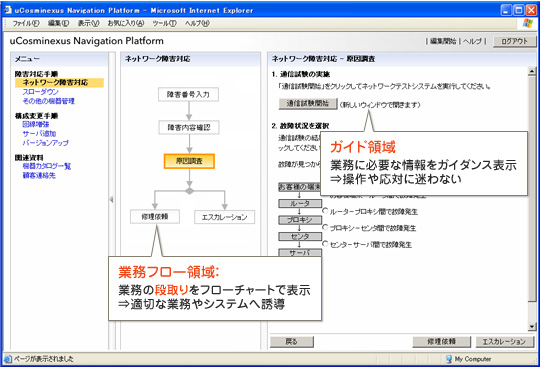Click the 構成変更手順 menu heading
This screenshot has height=367, width=540.
pos(37,116)
